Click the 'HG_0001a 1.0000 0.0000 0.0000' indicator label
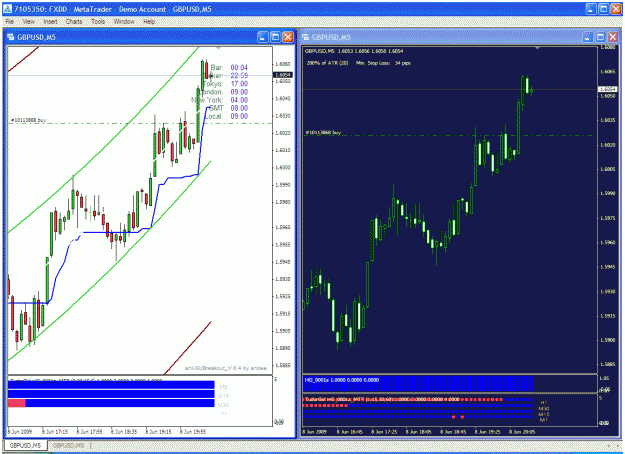The height and width of the screenshot is (454, 625). click(342, 380)
